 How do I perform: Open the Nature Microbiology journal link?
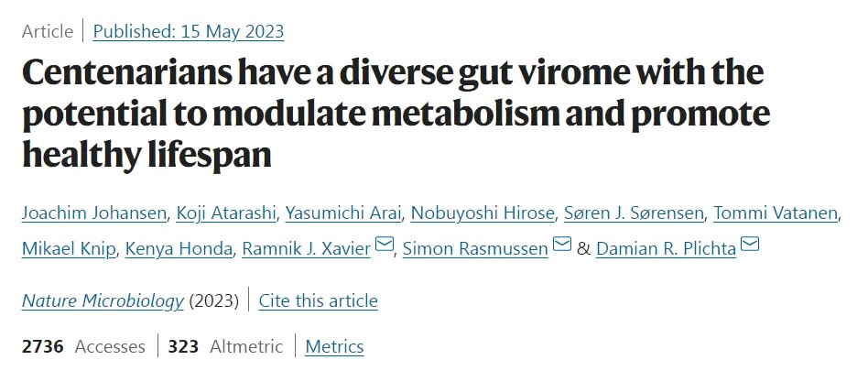[103, 300]
